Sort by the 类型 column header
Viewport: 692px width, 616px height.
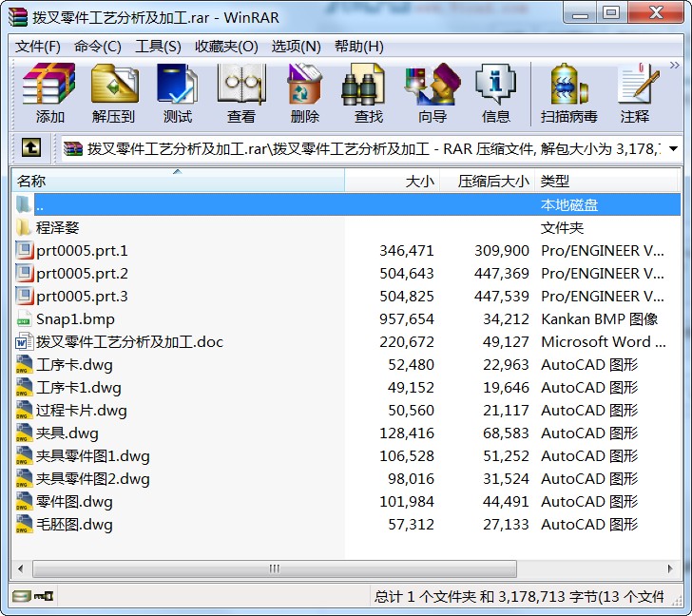click(x=605, y=181)
